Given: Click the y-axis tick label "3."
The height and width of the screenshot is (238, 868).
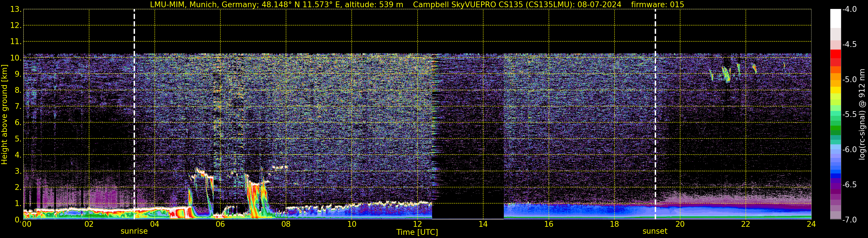Looking at the screenshot, I should (x=18, y=171).
